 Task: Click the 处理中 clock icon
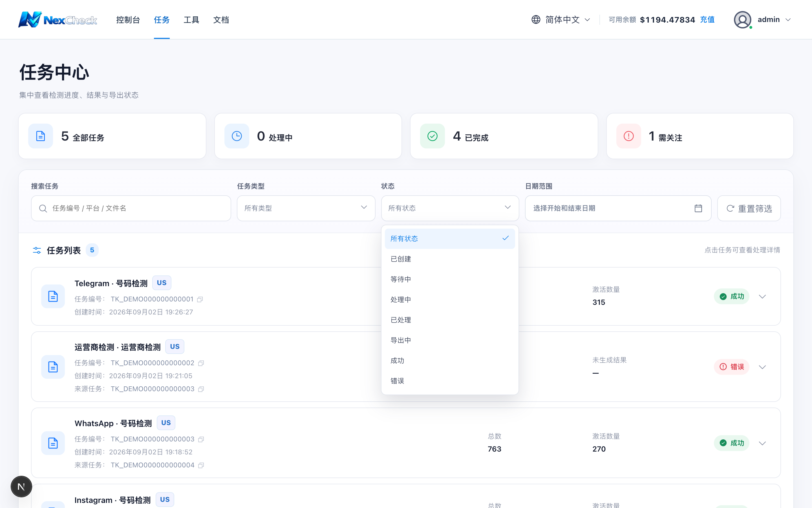coord(237,136)
